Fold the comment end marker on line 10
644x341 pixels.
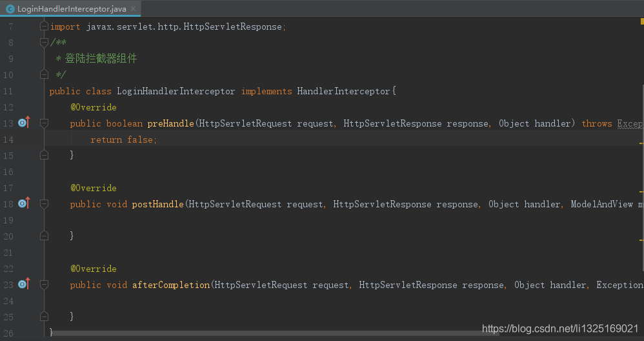[x=44, y=74]
